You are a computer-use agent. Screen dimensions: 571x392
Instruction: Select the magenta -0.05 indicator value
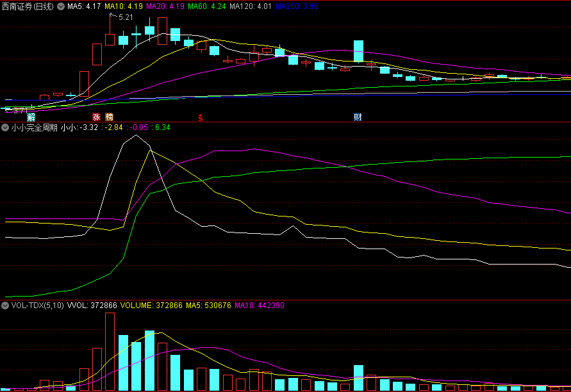pos(138,127)
